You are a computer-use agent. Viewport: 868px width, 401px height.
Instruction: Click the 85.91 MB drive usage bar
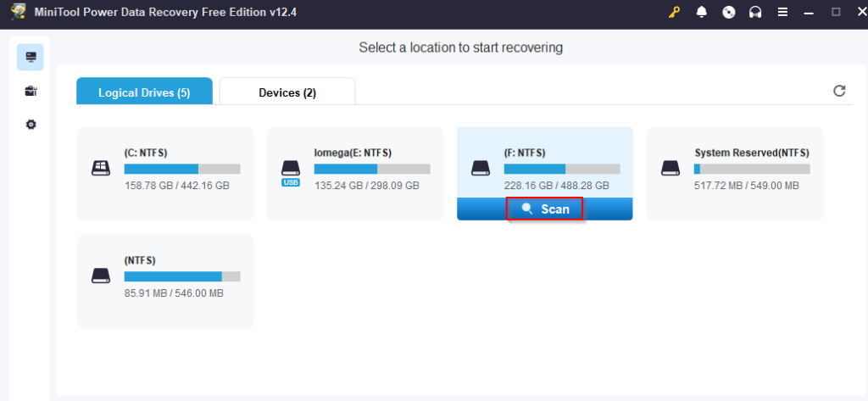[182, 276]
